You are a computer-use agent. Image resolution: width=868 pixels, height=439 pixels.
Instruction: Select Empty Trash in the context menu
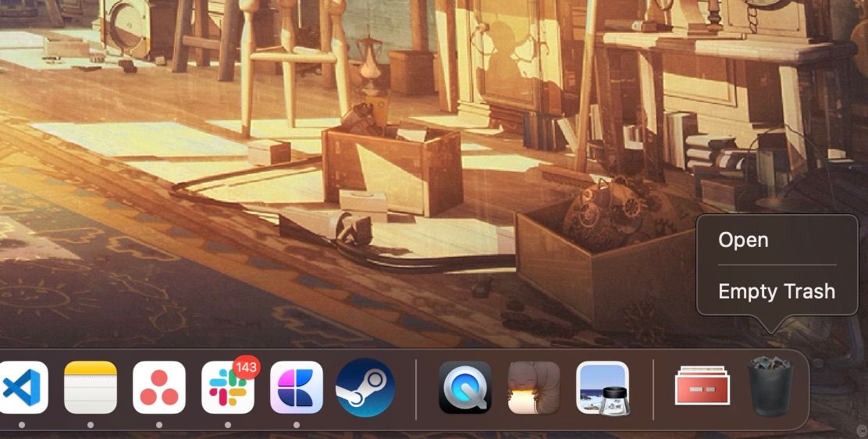pos(777,291)
